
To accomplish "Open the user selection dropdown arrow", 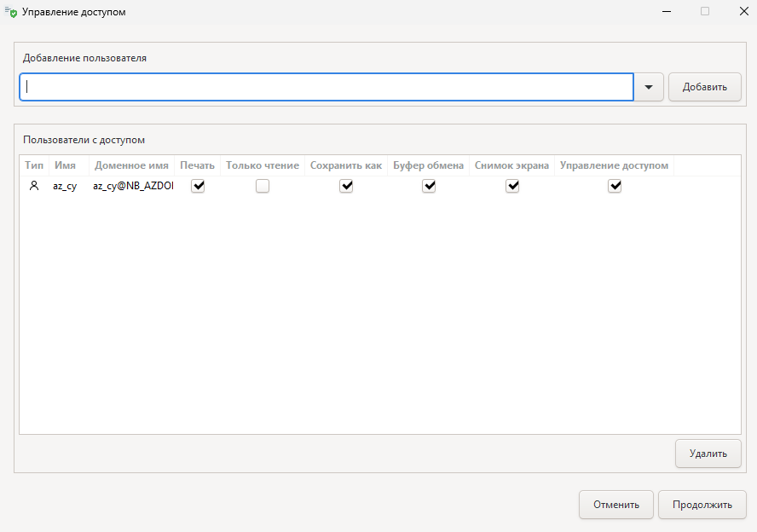I will (650, 87).
